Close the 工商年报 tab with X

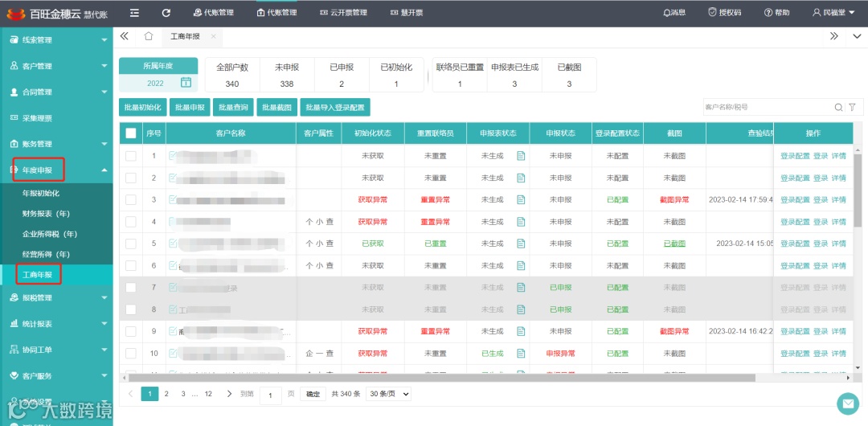[213, 36]
